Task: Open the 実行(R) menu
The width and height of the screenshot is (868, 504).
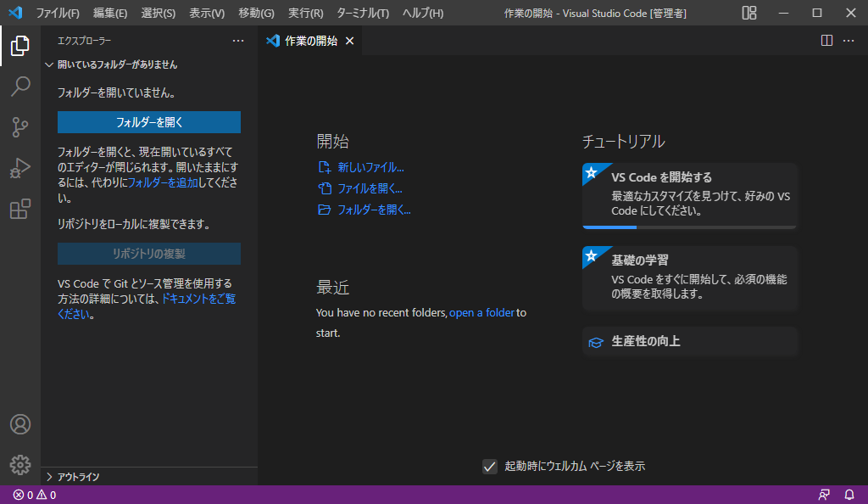Action: (x=305, y=13)
